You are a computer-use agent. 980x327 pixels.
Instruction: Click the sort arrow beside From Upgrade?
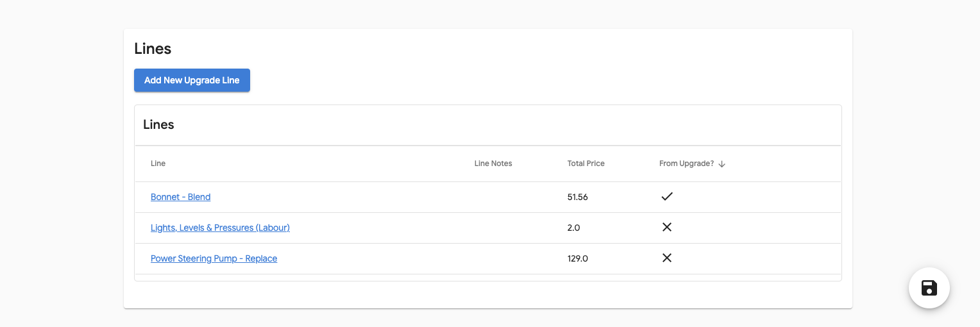(x=722, y=164)
